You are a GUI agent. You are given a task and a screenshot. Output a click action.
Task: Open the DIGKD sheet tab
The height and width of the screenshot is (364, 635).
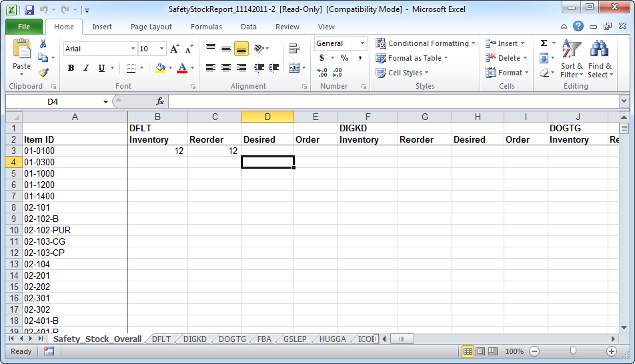[195, 339]
